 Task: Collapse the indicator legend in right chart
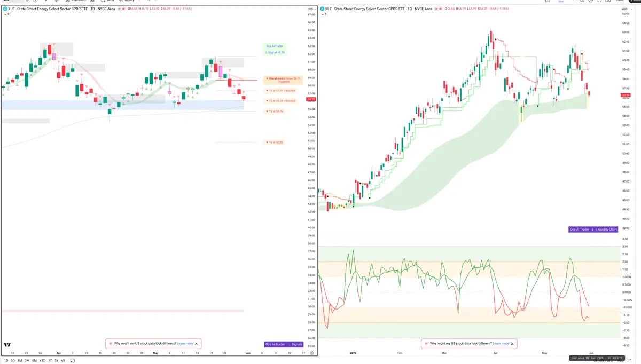[324, 14]
